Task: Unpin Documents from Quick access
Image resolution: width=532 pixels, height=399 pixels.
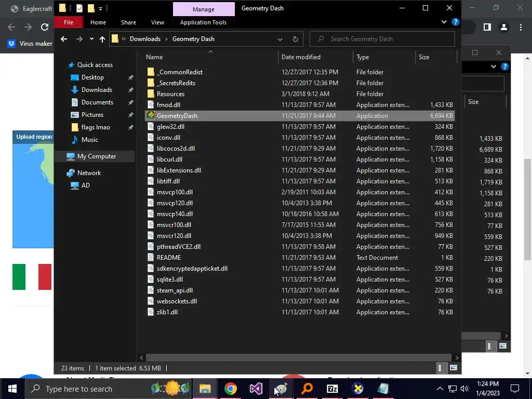Action: pyautogui.click(x=130, y=102)
